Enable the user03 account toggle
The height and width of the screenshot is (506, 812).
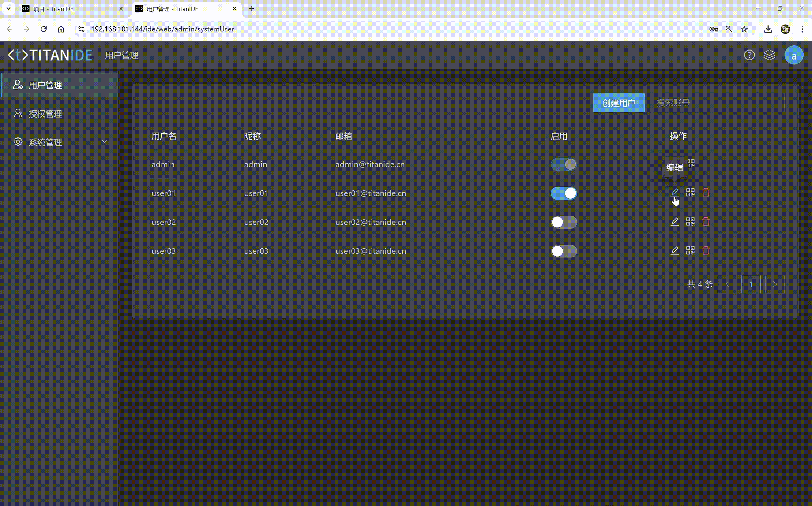click(x=564, y=251)
